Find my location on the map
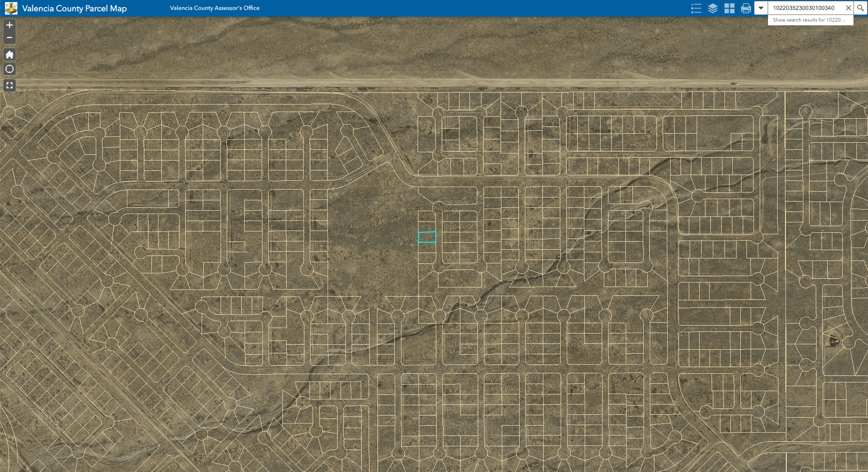 (x=10, y=69)
